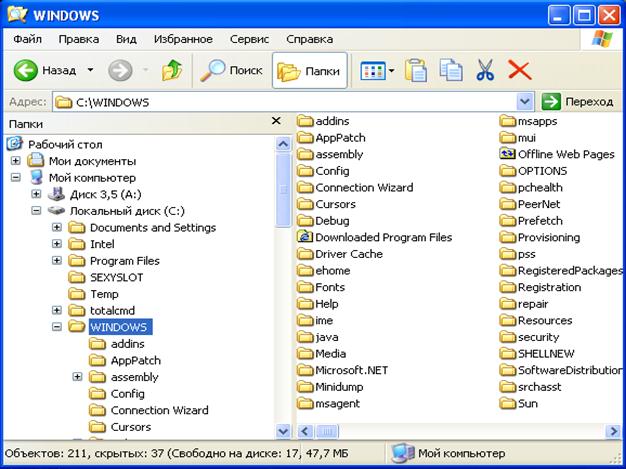This screenshot has width=626, height=469.
Task: Open the address bar dropdown arrow
Action: coord(525,102)
